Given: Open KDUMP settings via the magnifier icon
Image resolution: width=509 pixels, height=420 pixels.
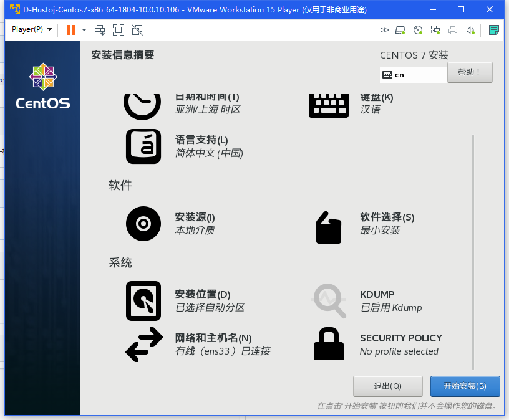Looking at the screenshot, I should click(x=329, y=300).
